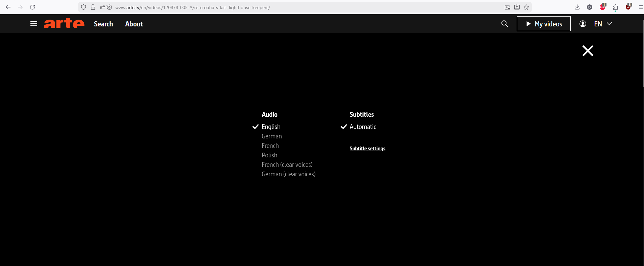The height and width of the screenshot is (266, 644).
Task: Bookmark this page with the star icon
Action: [x=526, y=7]
